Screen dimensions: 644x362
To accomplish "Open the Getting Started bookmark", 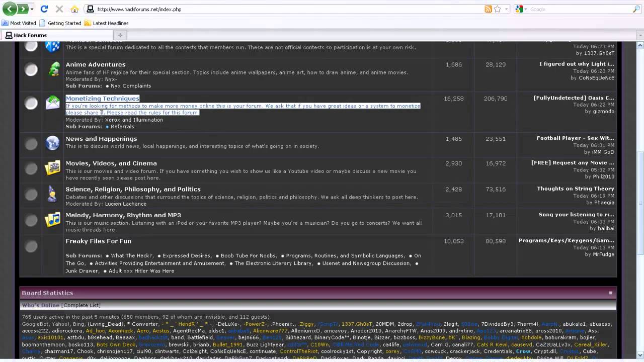I will click(x=60, y=23).
